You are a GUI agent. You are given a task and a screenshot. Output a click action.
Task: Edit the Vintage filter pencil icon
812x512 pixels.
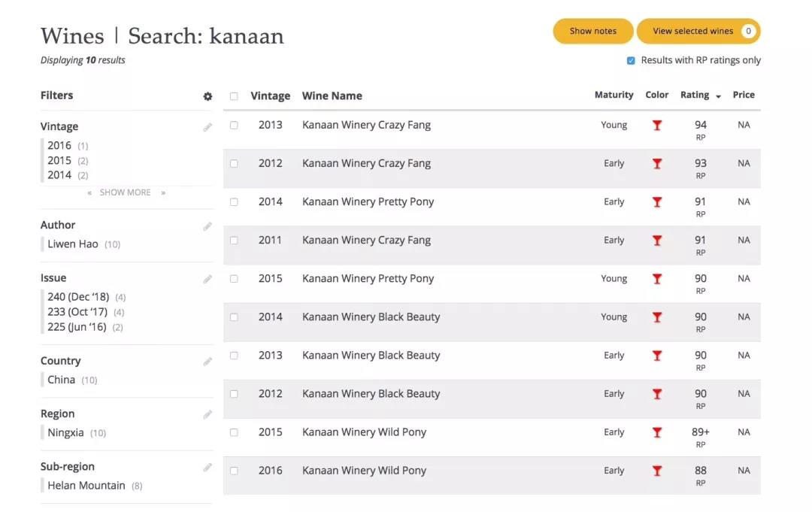coord(208,127)
